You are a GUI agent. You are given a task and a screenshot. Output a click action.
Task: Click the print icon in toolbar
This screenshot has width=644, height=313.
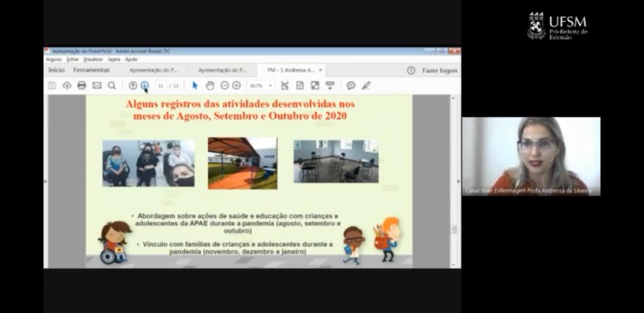82,85
